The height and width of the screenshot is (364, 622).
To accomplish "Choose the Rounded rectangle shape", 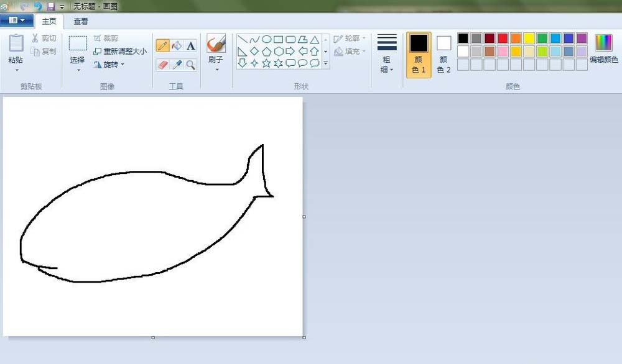I will click(x=290, y=39).
